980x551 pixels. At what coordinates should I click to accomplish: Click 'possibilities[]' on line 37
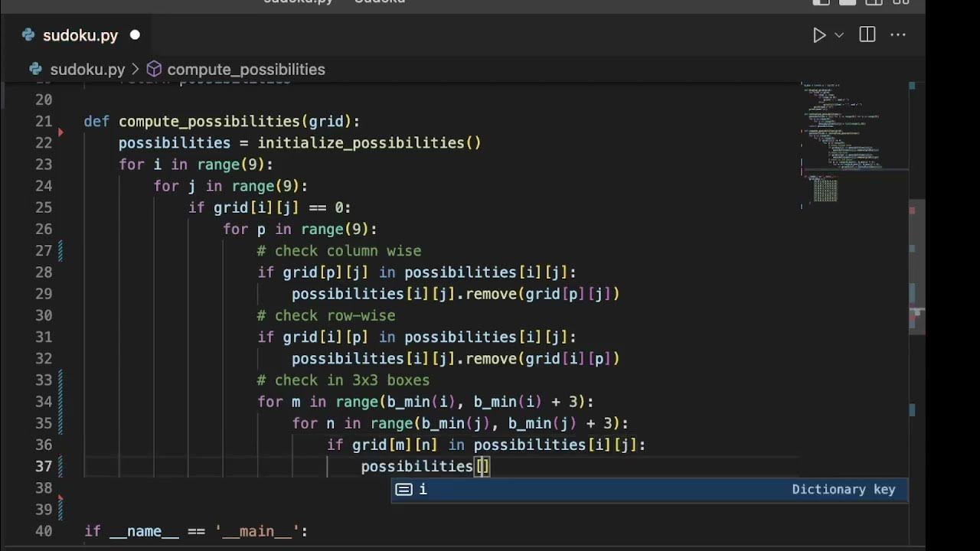click(425, 467)
